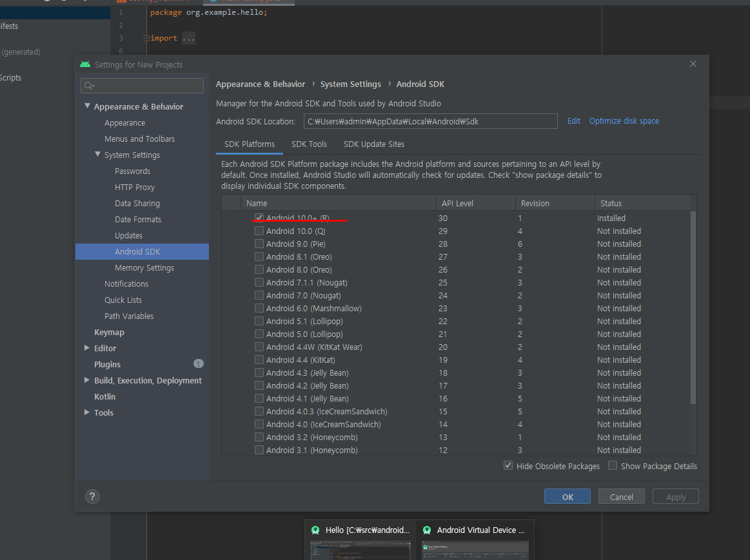Screen dimensions: 750x560
Task: Open Kotlin settings
Action: coord(104,396)
